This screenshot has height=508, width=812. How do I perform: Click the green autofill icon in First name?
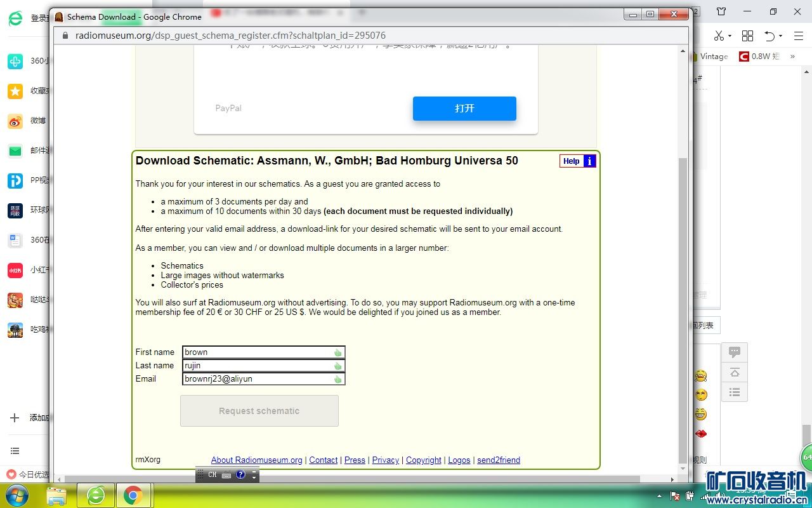[x=338, y=352]
